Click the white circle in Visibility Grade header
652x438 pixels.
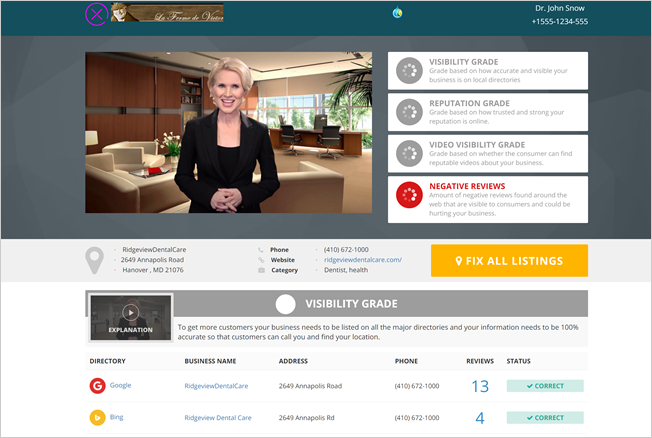point(286,304)
